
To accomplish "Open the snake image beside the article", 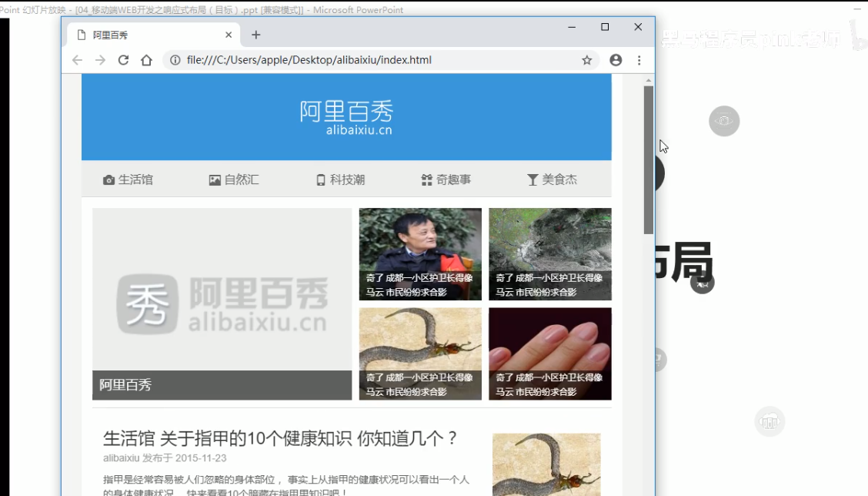I will tap(546, 464).
